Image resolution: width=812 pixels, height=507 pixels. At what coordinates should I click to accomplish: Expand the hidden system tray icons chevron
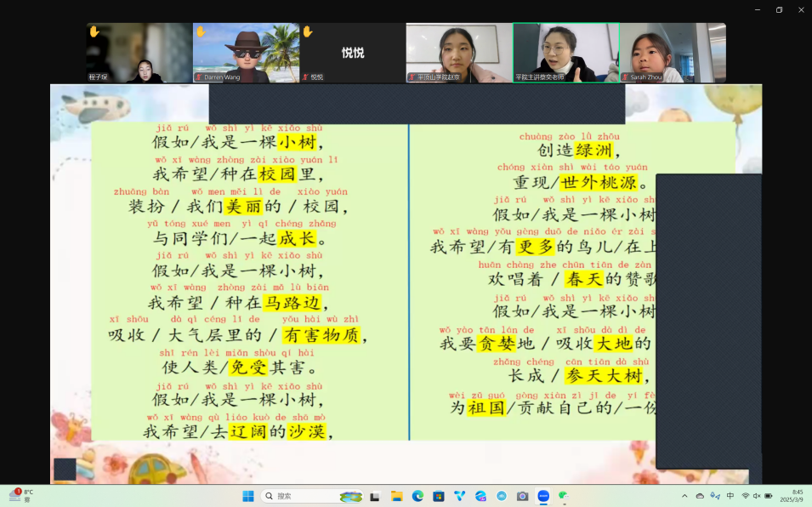click(684, 496)
